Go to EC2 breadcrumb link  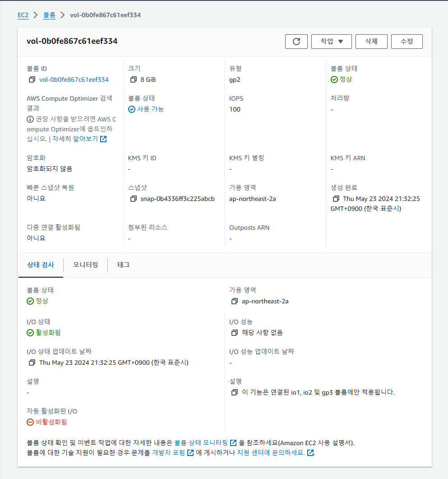23,15
